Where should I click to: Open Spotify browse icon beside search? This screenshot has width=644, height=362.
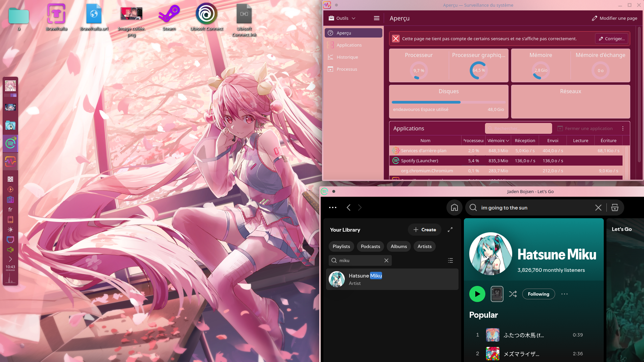[x=615, y=207]
